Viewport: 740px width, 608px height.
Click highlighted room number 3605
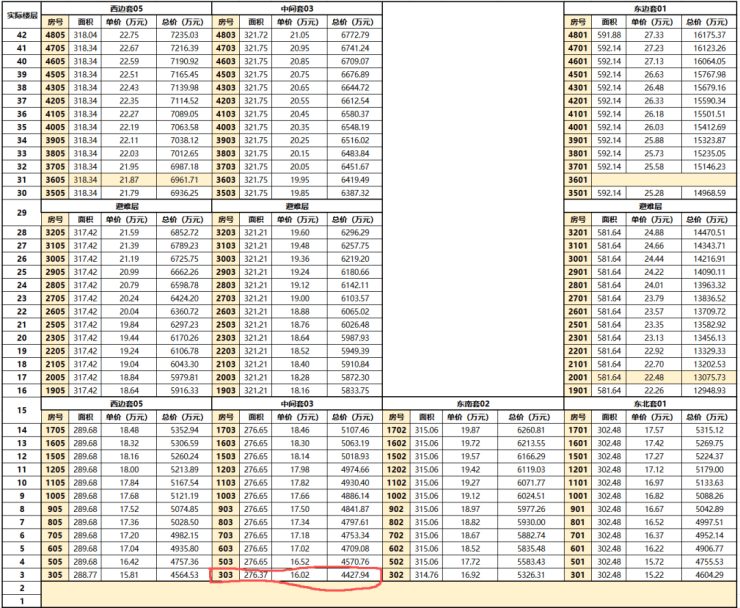tap(55, 180)
